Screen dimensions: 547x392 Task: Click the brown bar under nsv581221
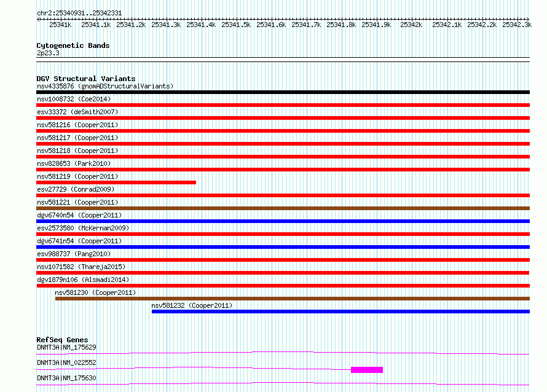point(283,208)
